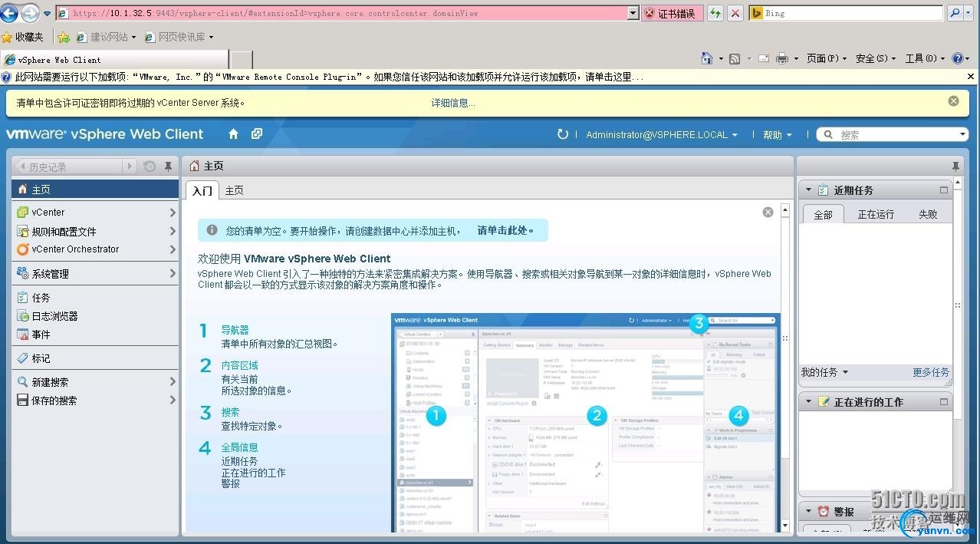Select the 失败 tasks tab
Screen dimensions: 980x544
(928, 214)
